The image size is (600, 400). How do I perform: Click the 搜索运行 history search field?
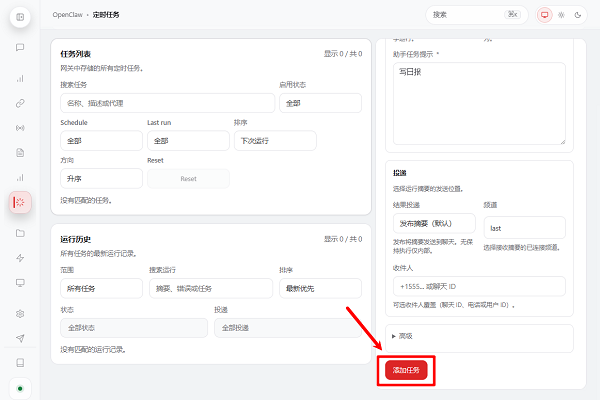tap(211, 288)
